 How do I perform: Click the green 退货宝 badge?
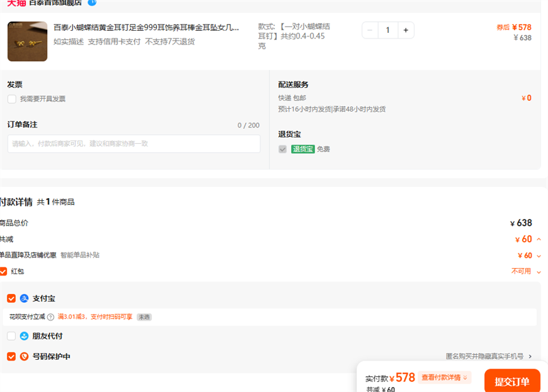tap(303, 149)
